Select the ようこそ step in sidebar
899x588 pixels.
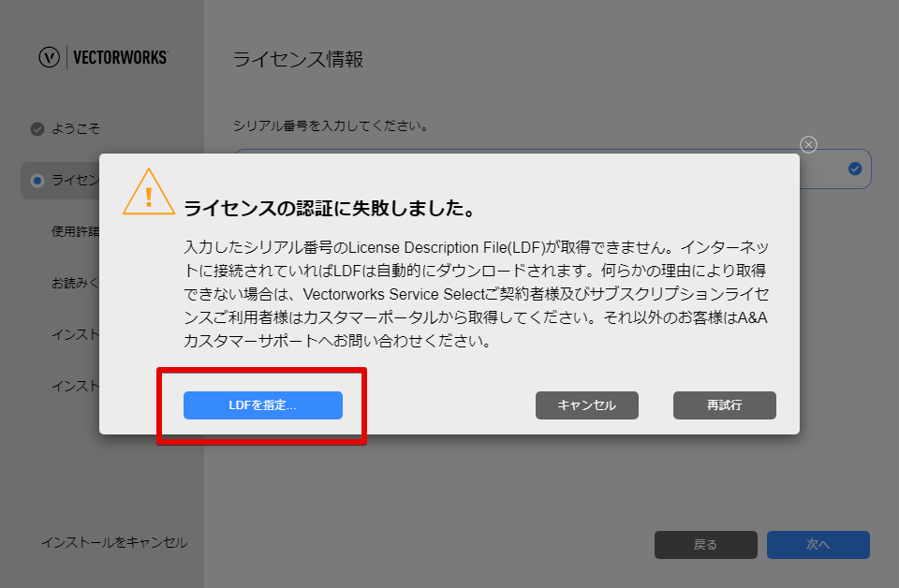(76, 129)
